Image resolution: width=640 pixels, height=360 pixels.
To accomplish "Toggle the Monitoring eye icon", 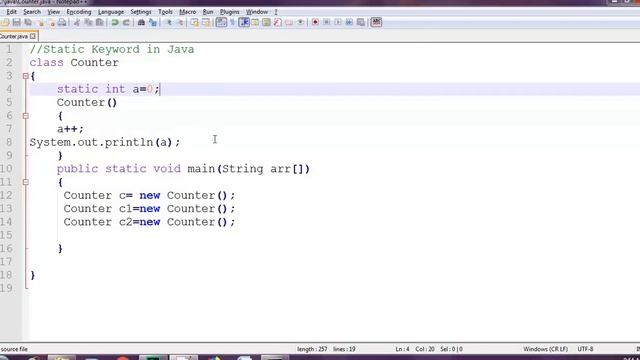I will coord(300,22).
